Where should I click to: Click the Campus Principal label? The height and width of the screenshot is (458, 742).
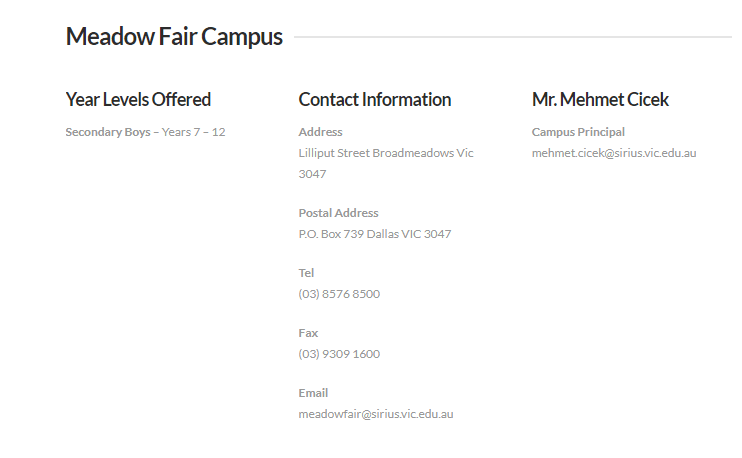tap(578, 132)
